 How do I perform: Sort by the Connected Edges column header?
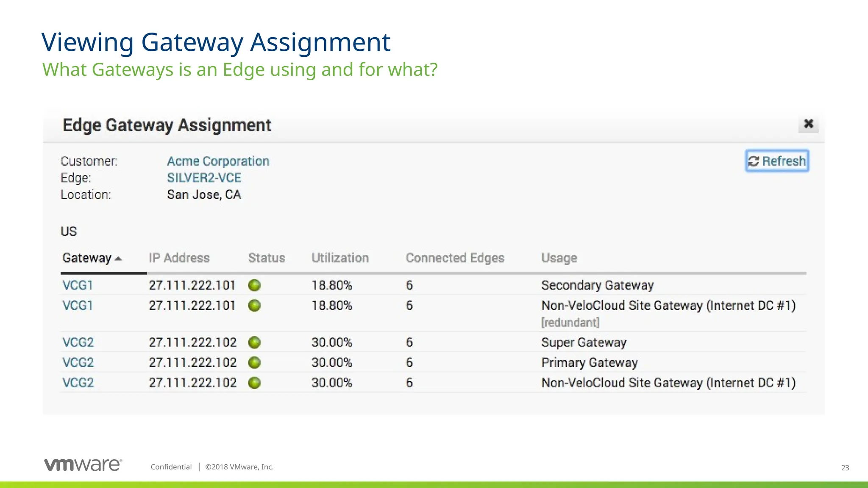pos(455,258)
